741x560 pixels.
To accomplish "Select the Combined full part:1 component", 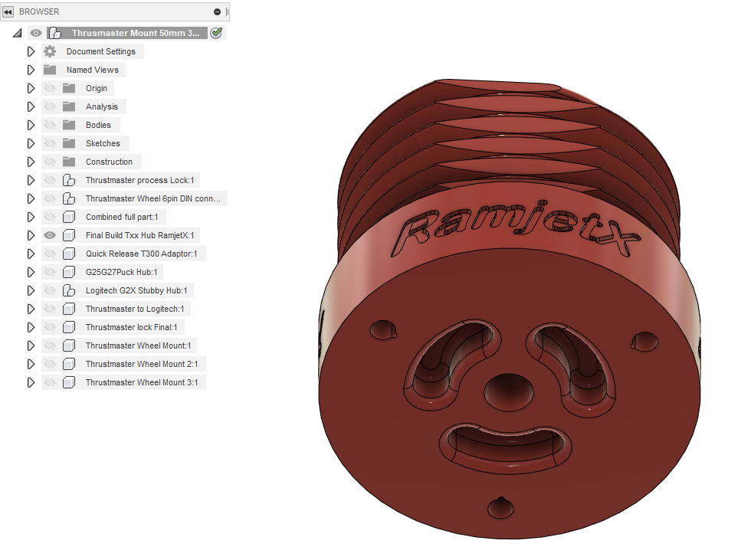I will click(x=121, y=217).
